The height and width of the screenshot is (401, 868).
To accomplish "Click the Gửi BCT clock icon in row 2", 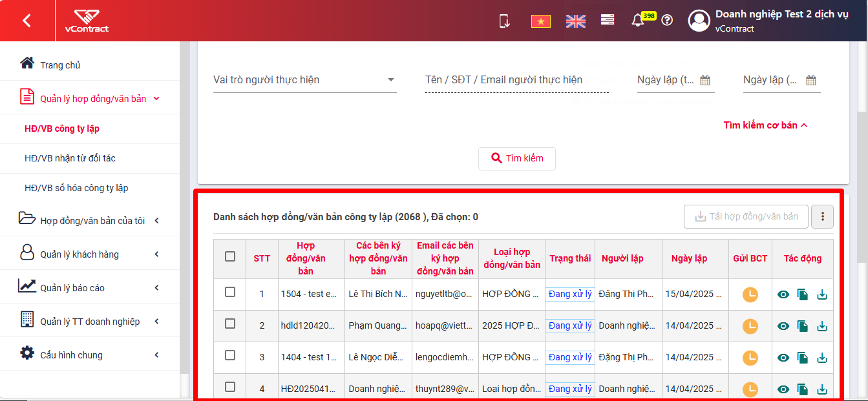I will [x=750, y=326].
